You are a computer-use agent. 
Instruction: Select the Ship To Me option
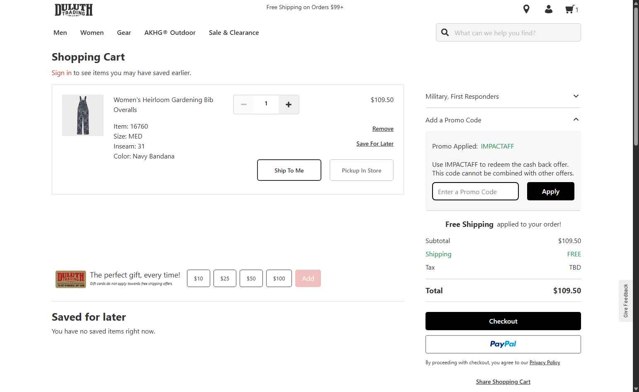tap(289, 170)
